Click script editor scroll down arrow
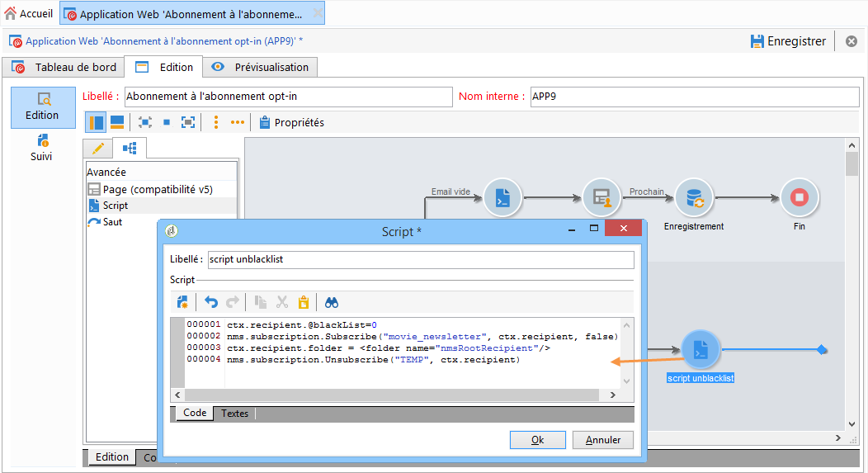The image size is (868, 473). coord(626,381)
